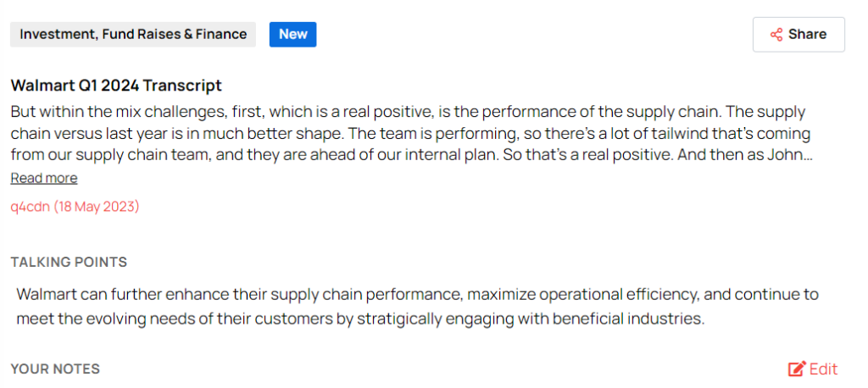Screen dimensions: 868x388
Task: Open the q4cdn source link
Action: 30,206
